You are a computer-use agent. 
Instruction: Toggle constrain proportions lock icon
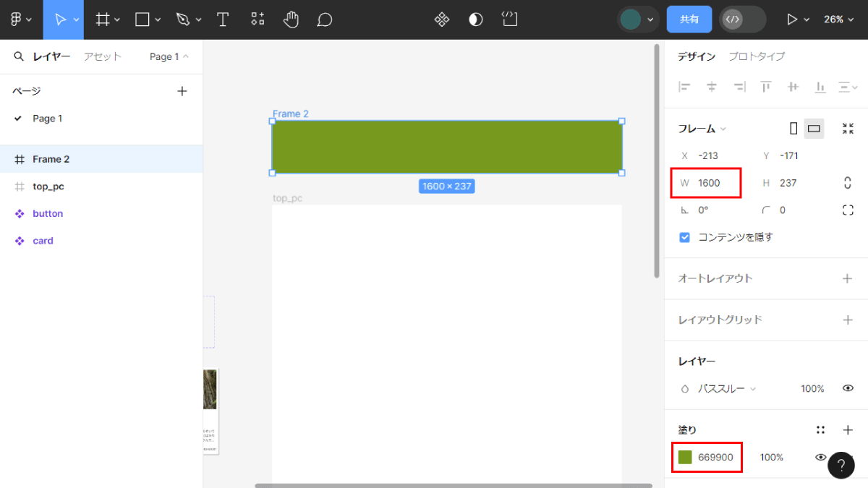click(848, 183)
